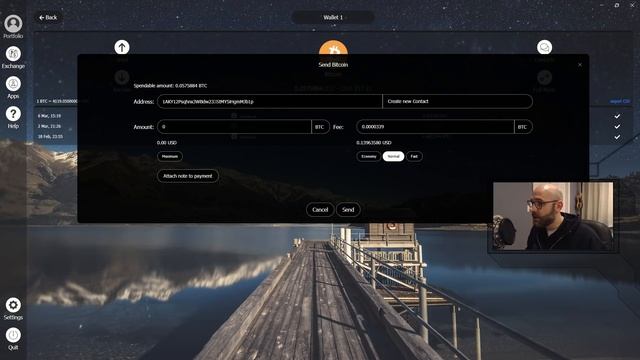Toggle the BTC unit beside Fee
This screenshot has height=360, width=640.
pos(523,127)
